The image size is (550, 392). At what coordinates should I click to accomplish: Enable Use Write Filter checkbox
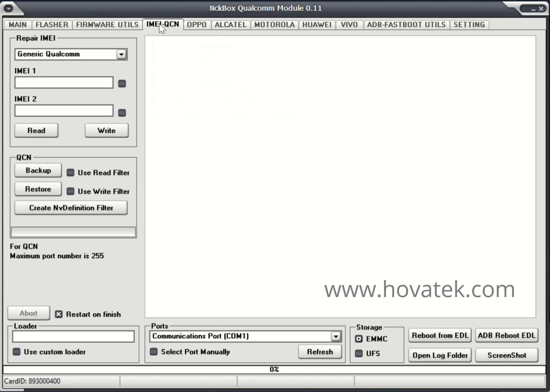tap(70, 191)
